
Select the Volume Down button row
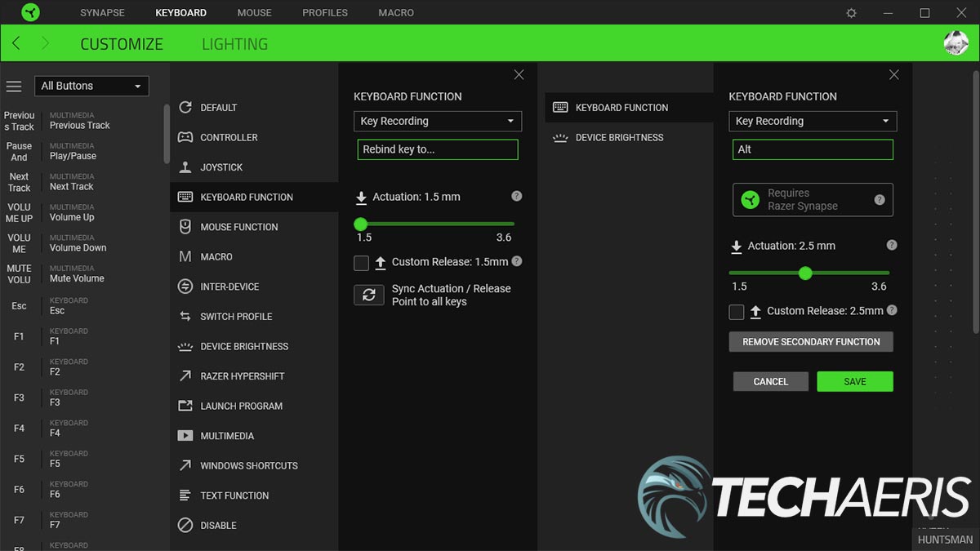pos(82,243)
